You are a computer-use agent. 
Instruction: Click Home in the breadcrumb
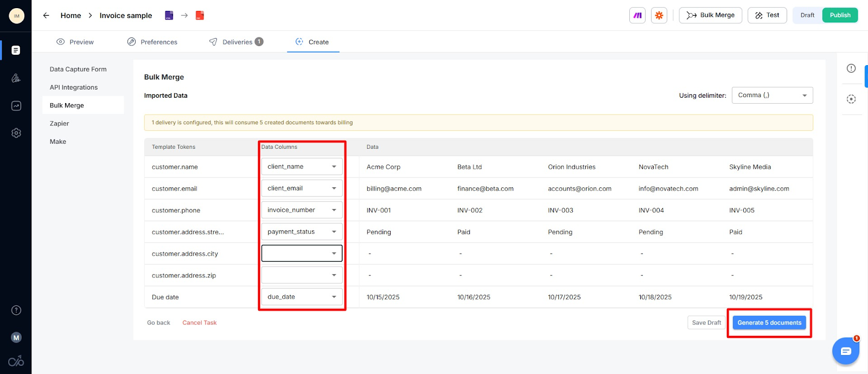point(71,15)
